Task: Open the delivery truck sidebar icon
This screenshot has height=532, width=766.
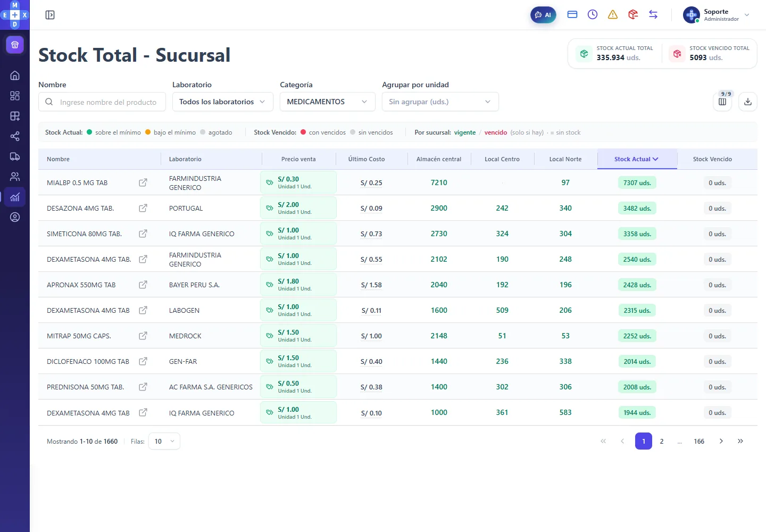Action: tap(15, 156)
